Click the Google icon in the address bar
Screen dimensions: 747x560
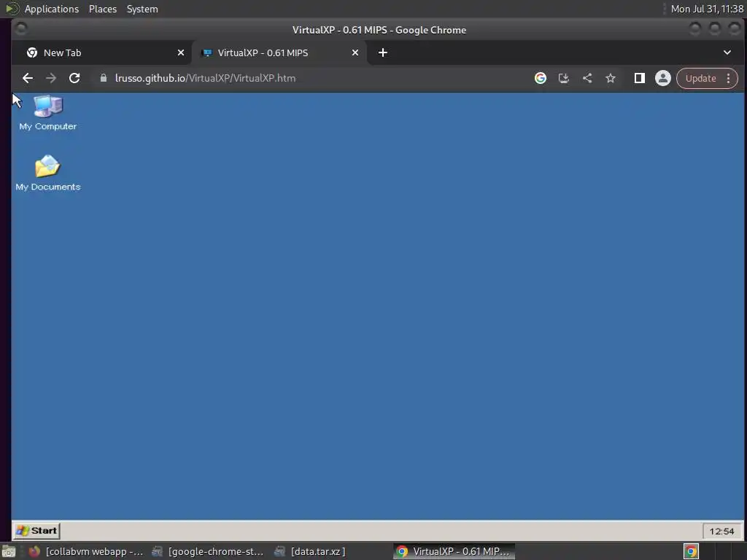click(x=541, y=78)
